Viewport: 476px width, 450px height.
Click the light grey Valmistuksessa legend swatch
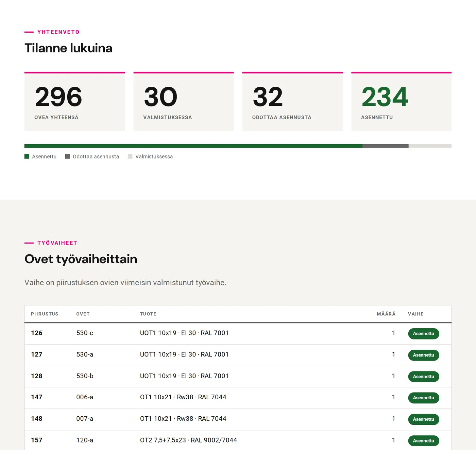point(130,156)
